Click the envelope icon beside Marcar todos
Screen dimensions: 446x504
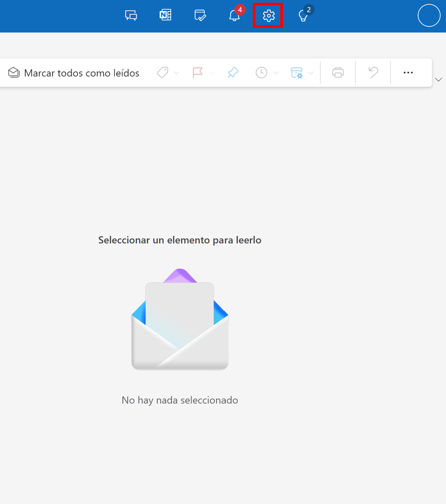click(x=14, y=72)
